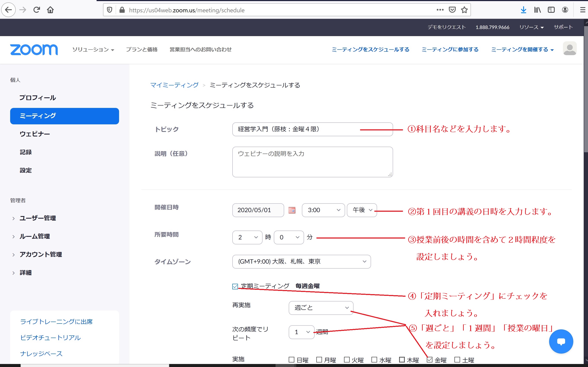Open the browser hamburger menu
Screen dimensions: 588x367
point(582,10)
